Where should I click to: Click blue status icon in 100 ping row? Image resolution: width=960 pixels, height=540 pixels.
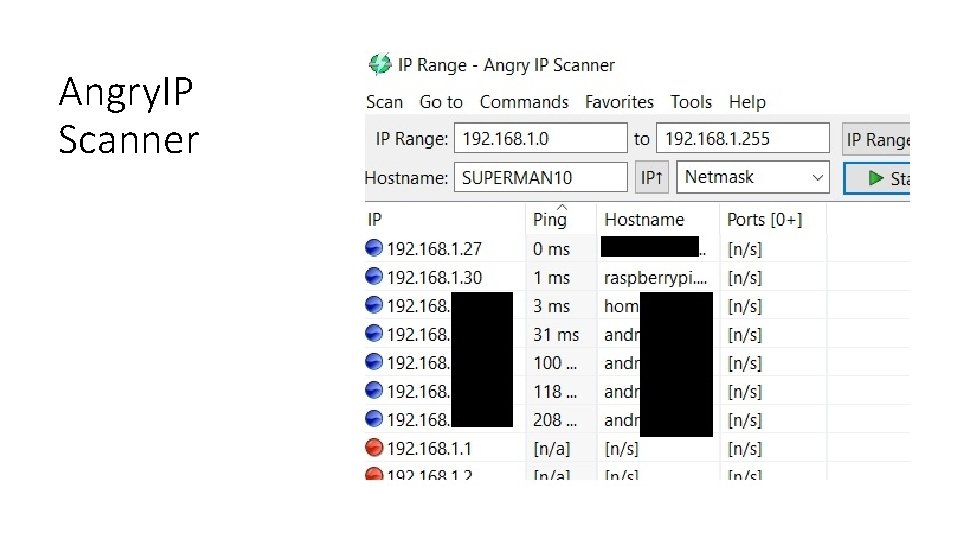[373, 362]
